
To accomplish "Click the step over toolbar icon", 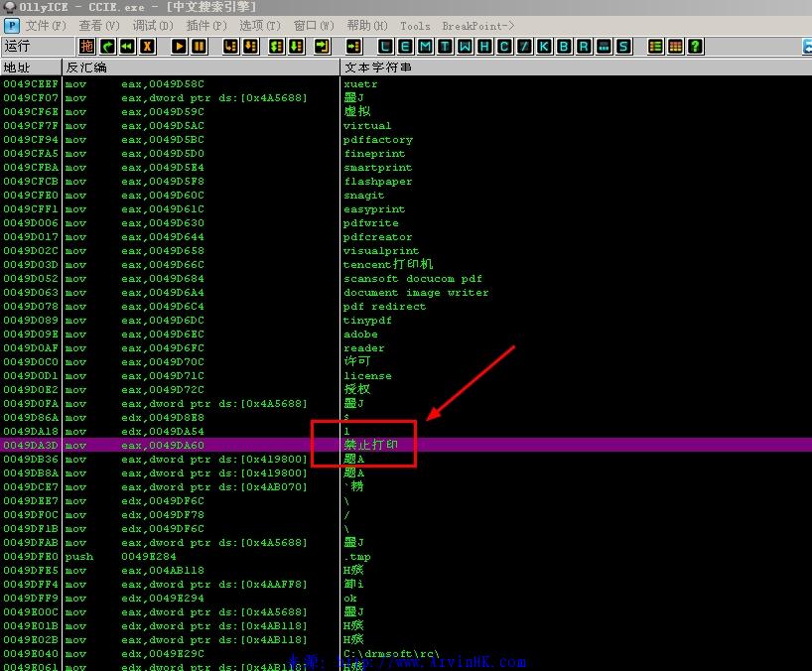I will 250,47.
